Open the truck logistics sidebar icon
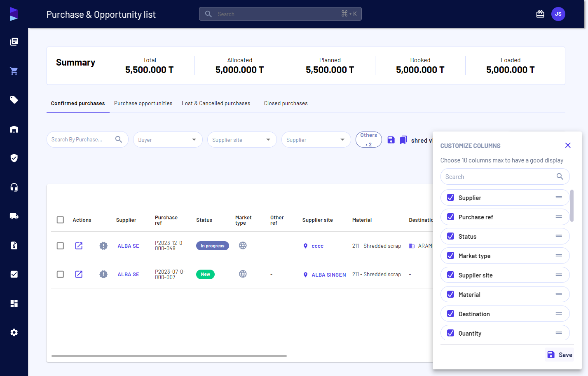The image size is (588, 376). [14, 216]
